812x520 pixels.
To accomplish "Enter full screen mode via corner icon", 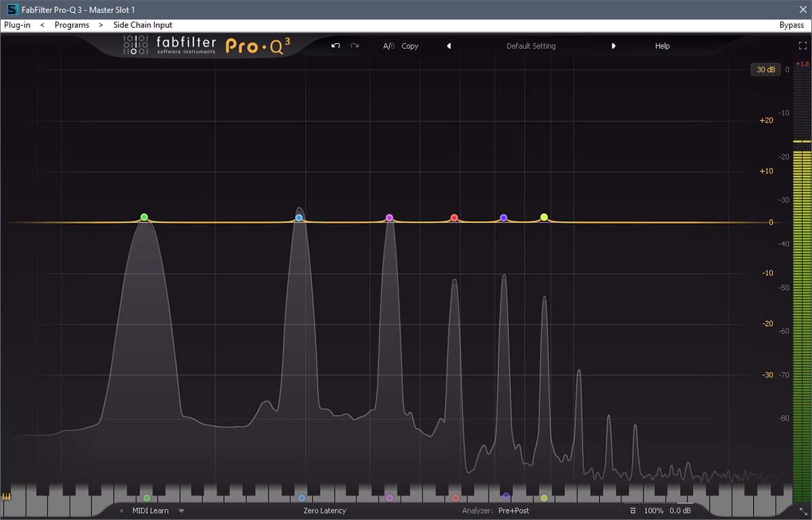I will [803, 46].
